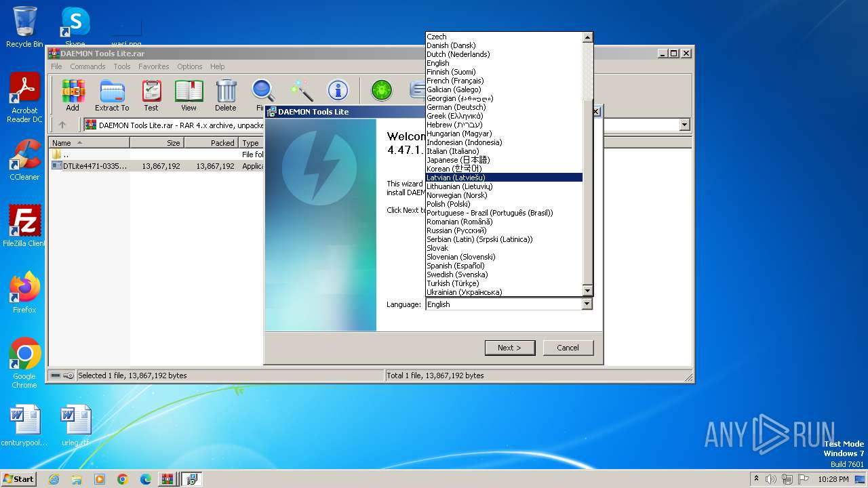Select Czech in language list
868x488 pixels.
(504, 37)
